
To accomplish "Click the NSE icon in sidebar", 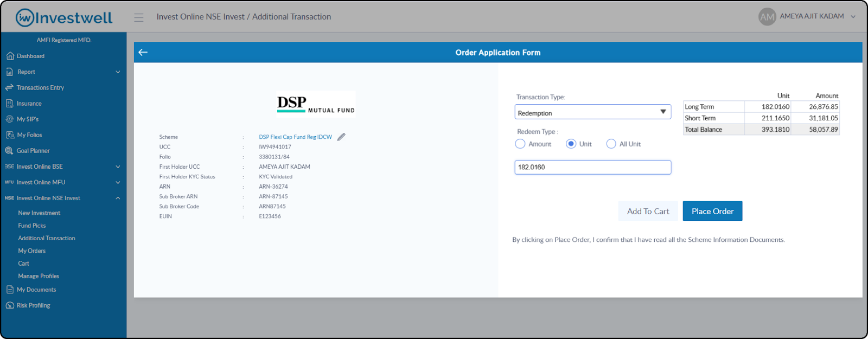I will click(9, 198).
